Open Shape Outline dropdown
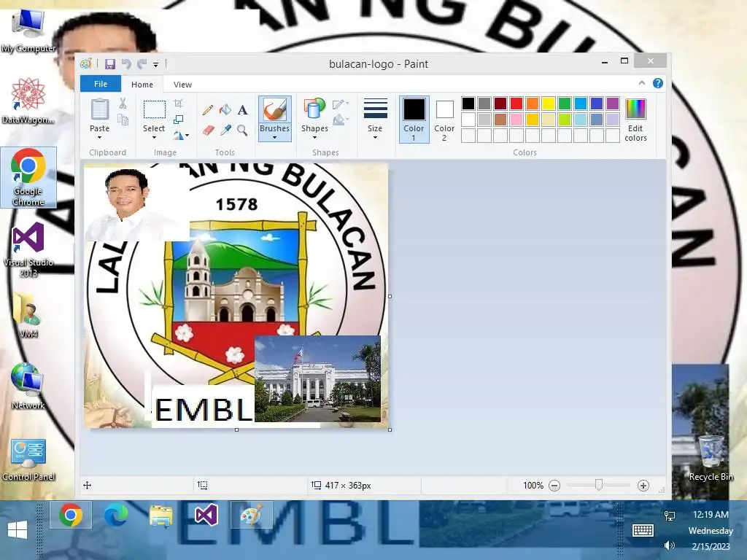The height and width of the screenshot is (560, 747). tap(341, 104)
